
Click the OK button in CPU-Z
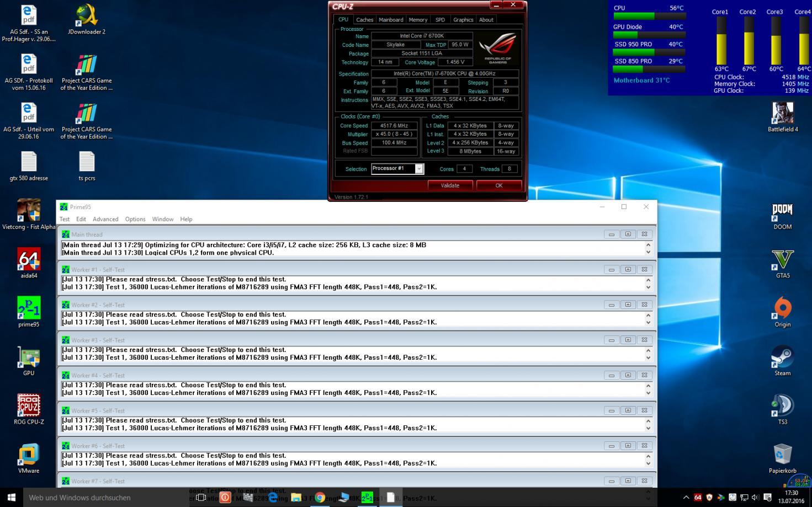point(499,185)
